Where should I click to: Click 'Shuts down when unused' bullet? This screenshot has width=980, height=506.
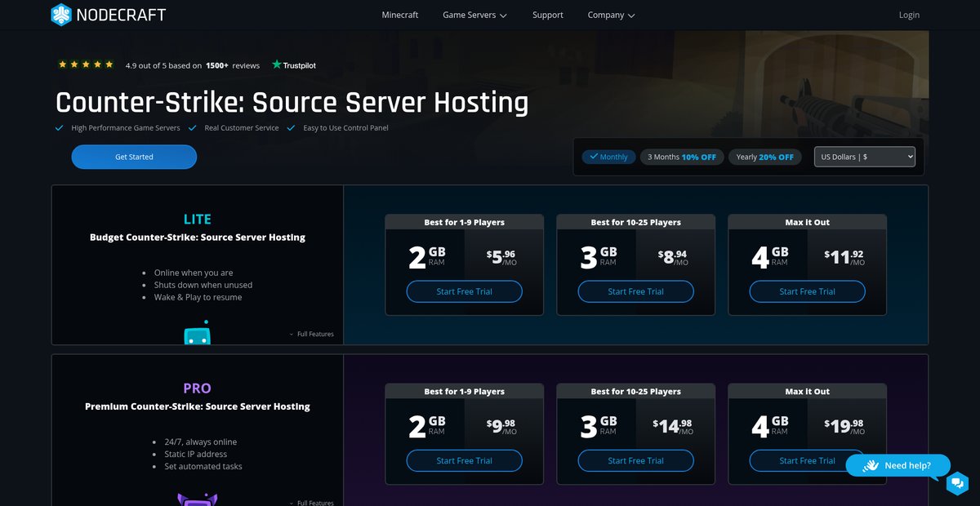click(x=203, y=285)
